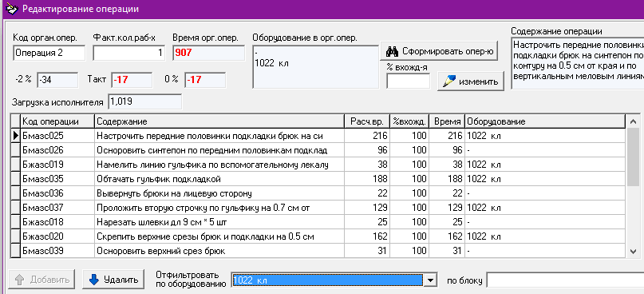Click the по блоку input field
This screenshot has height=294, width=644.
click(565, 280)
